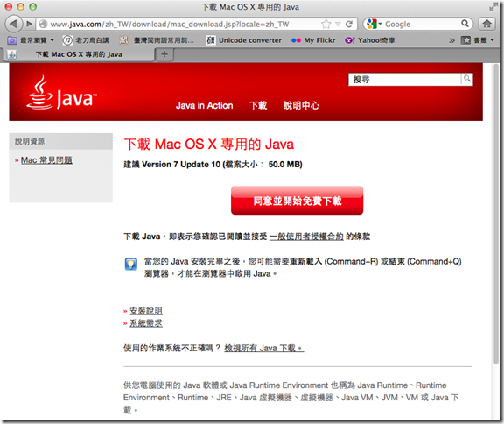
Task: Expand the bookmarks overflow chevron
Action: point(451,40)
